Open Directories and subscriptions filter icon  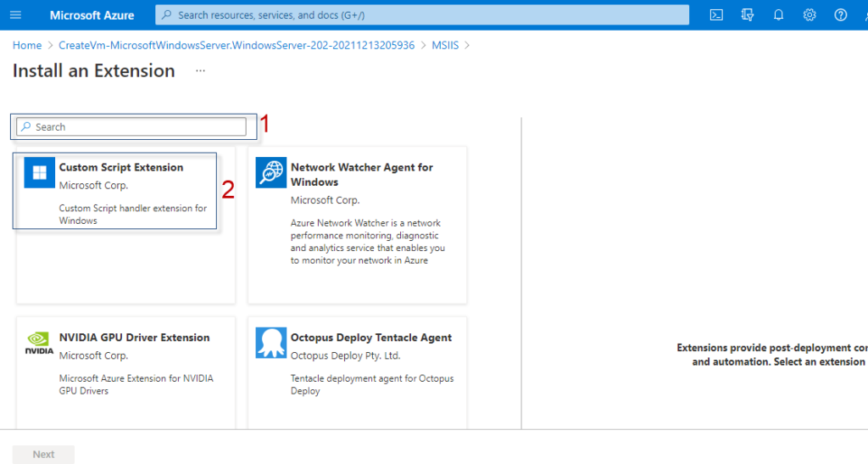point(748,15)
